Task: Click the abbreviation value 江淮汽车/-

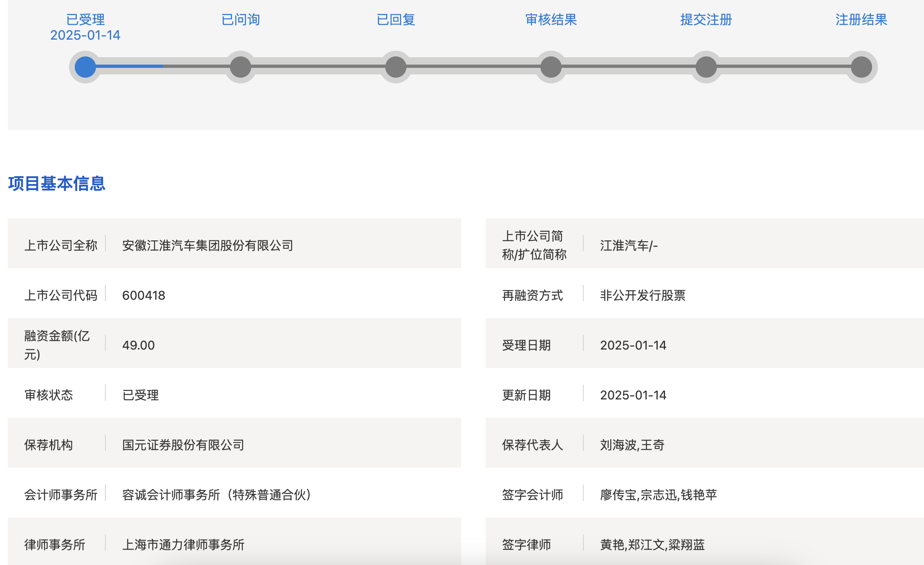Action: [x=629, y=245]
